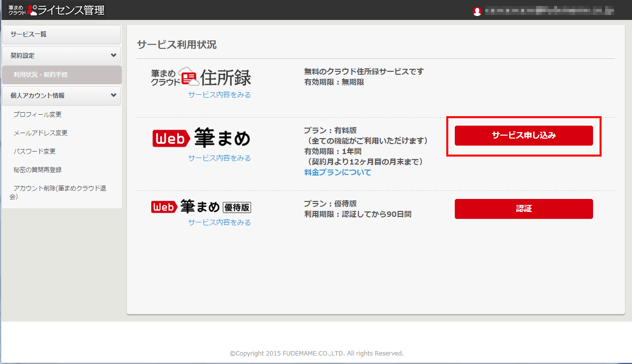View サービス内容をみる under 住所録
This screenshot has height=364, width=632.
click(220, 95)
